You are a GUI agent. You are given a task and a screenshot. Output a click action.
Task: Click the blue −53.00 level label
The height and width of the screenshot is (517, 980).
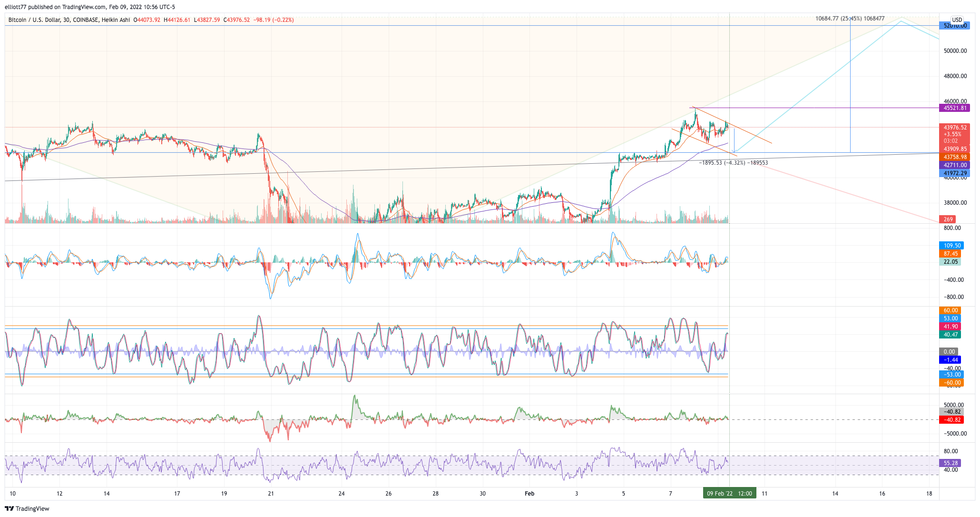951,375
